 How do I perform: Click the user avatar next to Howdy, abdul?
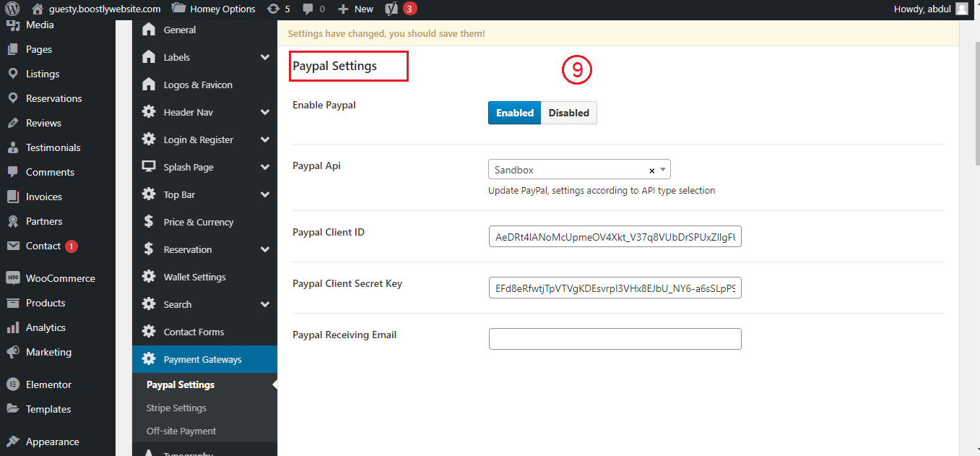(x=961, y=9)
